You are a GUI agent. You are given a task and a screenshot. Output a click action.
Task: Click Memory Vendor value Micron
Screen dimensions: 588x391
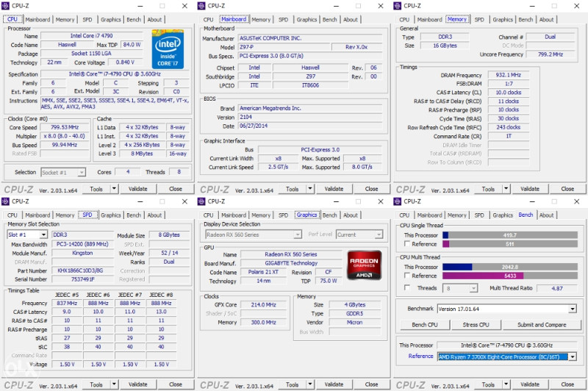[354, 323]
